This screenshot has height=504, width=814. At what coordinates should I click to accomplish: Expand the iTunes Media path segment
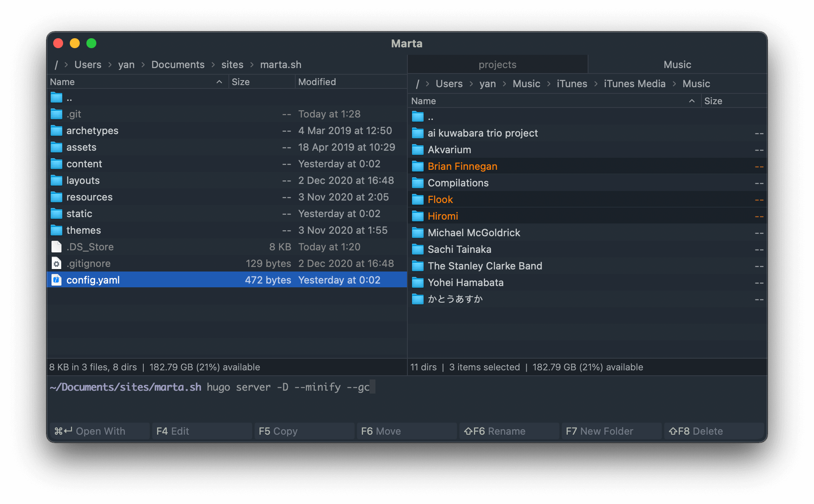[x=634, y=83]
